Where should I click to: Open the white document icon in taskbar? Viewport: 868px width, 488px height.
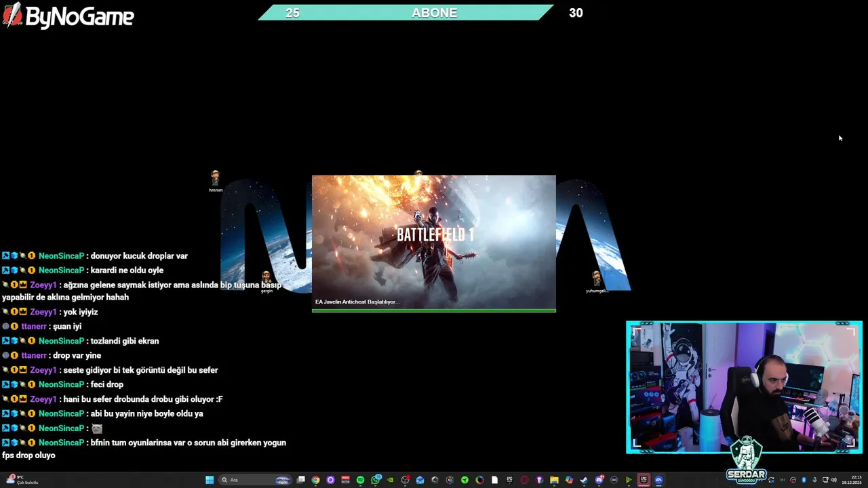[494, 480]
